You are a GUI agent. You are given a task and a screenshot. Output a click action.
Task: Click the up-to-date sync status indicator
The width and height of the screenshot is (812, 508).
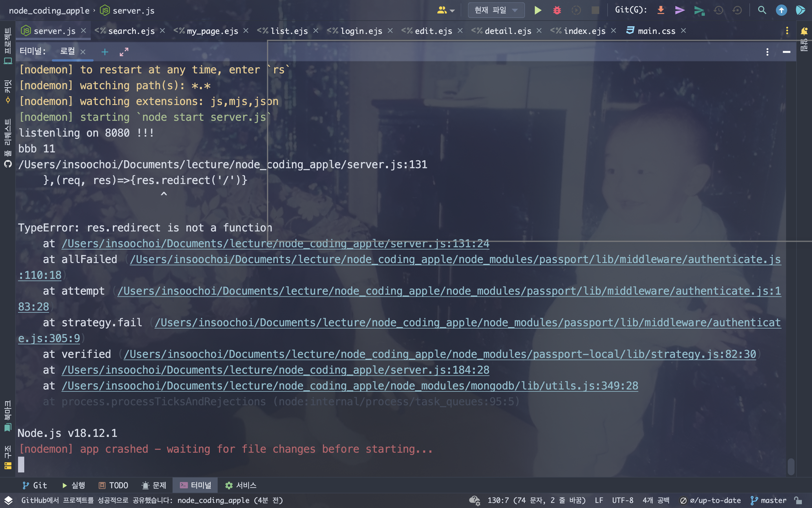pyautogui.click(x=710, y=501)
